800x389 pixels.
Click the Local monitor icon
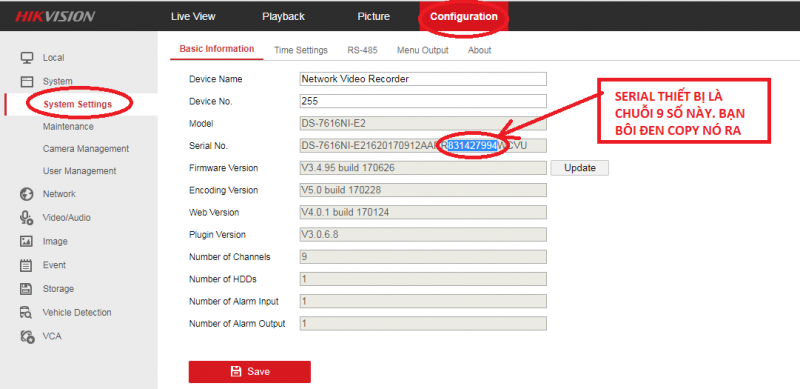click(x=27, y=58)
